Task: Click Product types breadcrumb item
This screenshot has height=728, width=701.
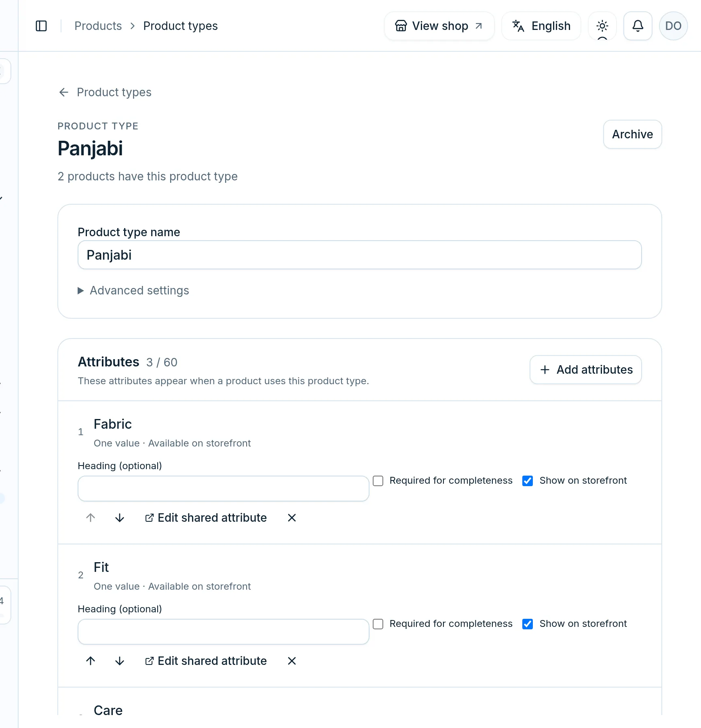Action: coord(180,26)
